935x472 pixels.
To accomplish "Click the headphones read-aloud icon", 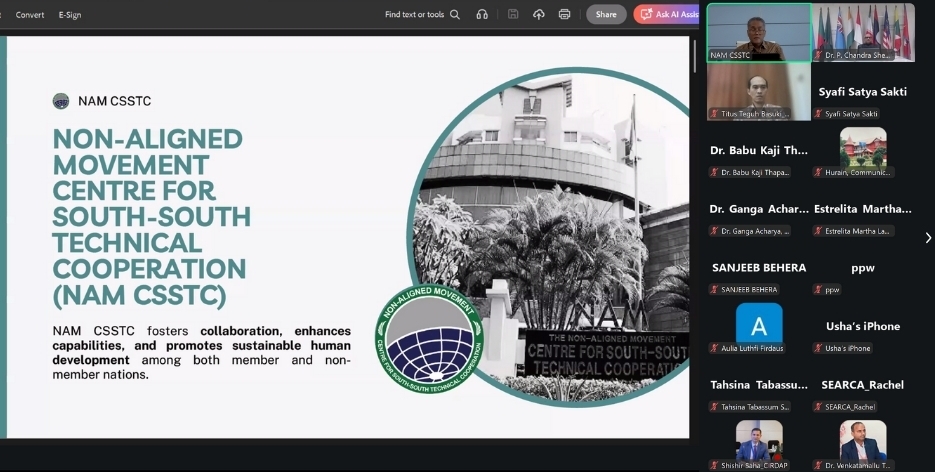I will (482, 14).
